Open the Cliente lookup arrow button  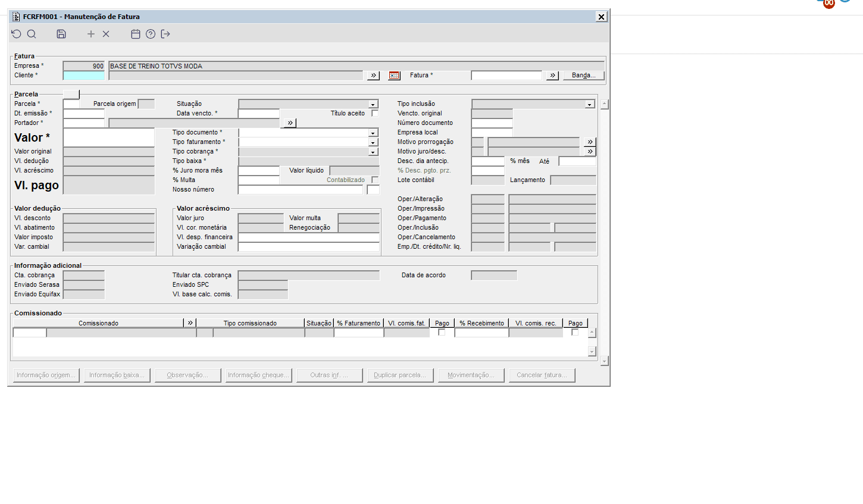tap(373, 76)
